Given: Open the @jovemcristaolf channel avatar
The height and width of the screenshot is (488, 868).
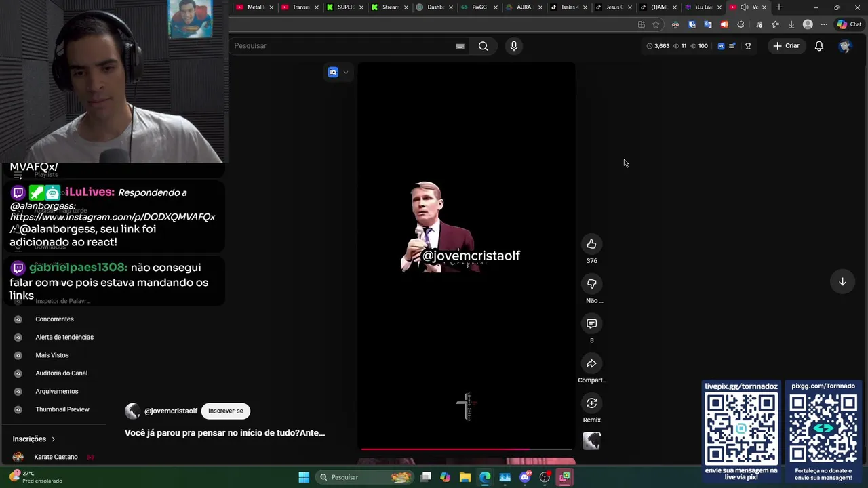Looking at the screenshot, I should tap(132, 411).
